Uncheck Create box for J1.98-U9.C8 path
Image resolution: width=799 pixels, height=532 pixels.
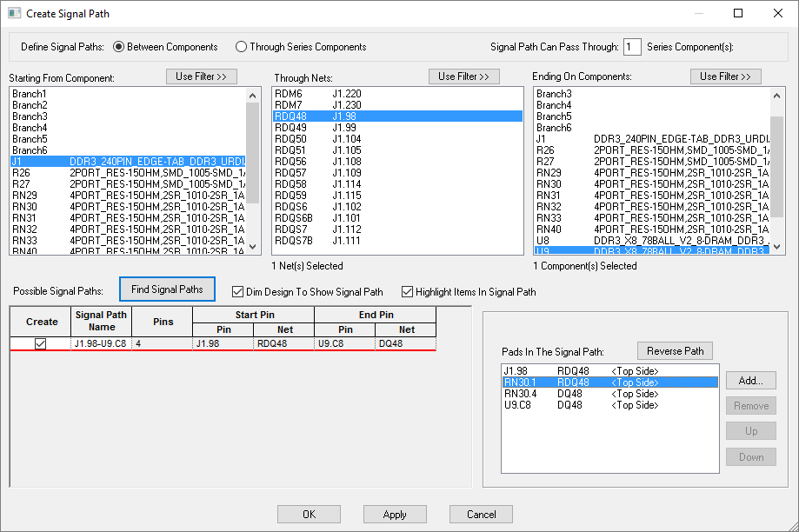coord(41,344)
